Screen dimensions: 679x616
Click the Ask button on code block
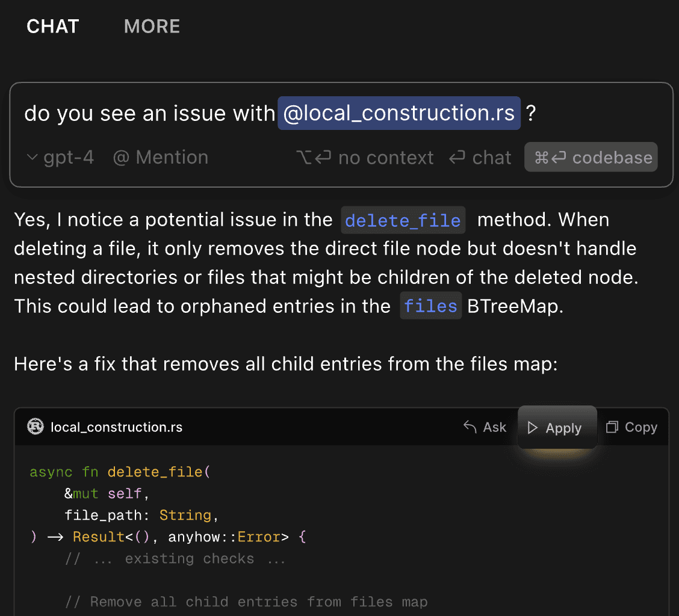pos(485,427)
